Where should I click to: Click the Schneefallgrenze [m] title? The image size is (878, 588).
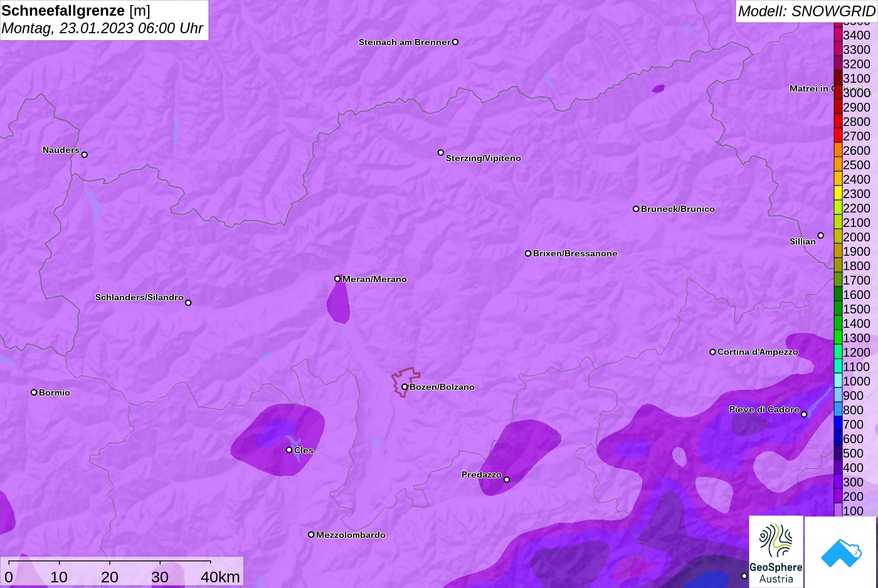[x=76, y=11]
